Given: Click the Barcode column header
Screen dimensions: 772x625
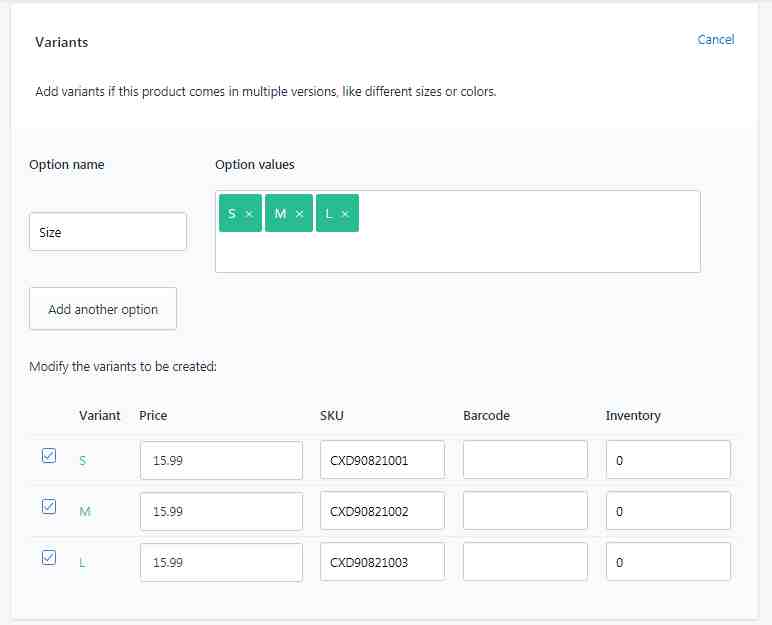Looking at the screenshot, I should click(x=486, y=416).
